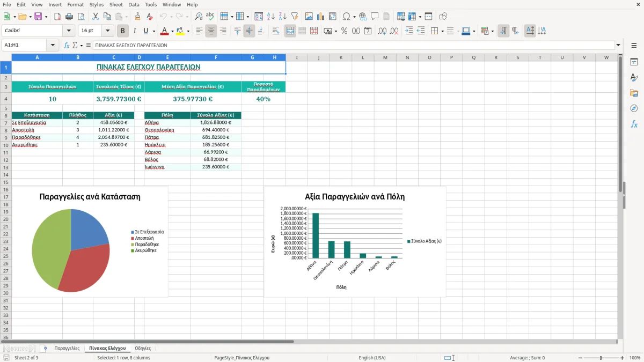Click the Save document icon
Screen dimensions: 644x362
[38, 17]
